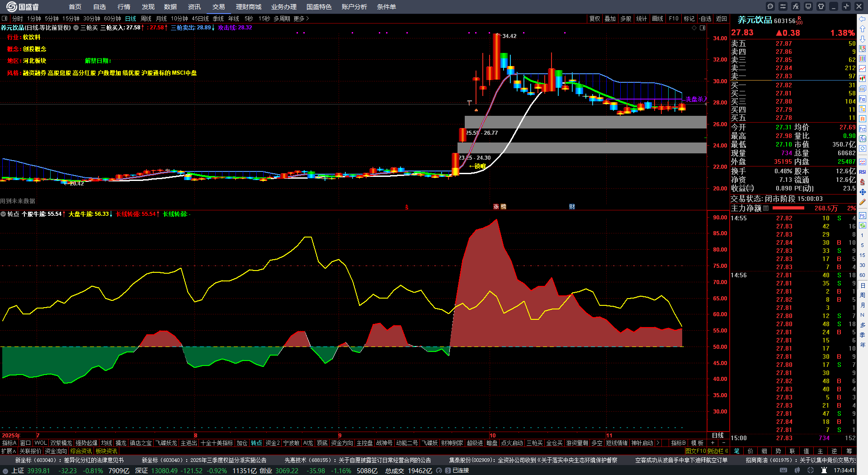Click the 上证 index in status bar

click(18, 470)
